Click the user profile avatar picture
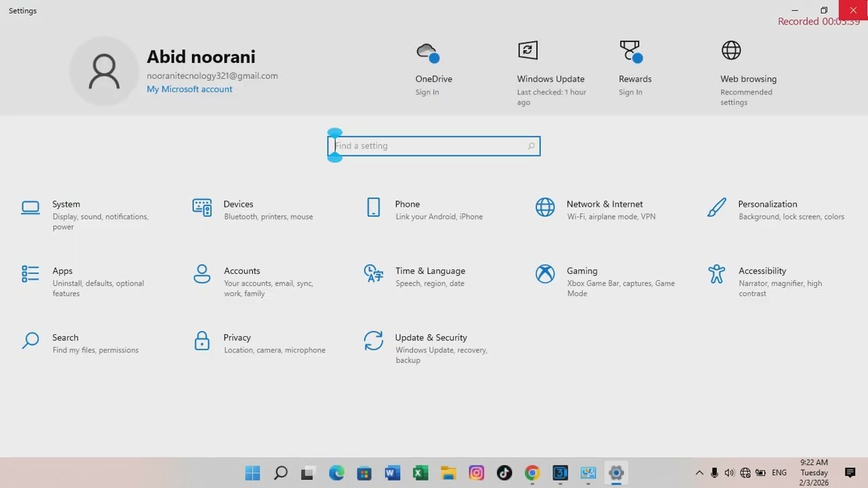This screenshot has height=488, width=868. coord(104,72)
